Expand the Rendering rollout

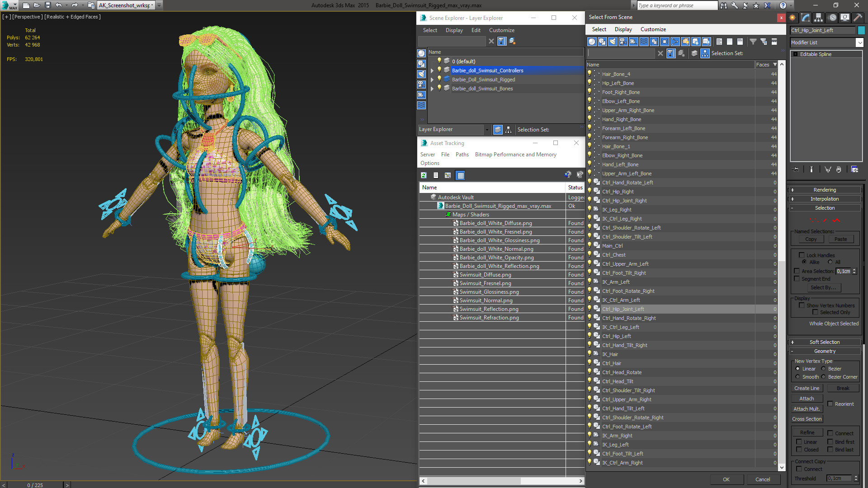[x=825, y=190]
